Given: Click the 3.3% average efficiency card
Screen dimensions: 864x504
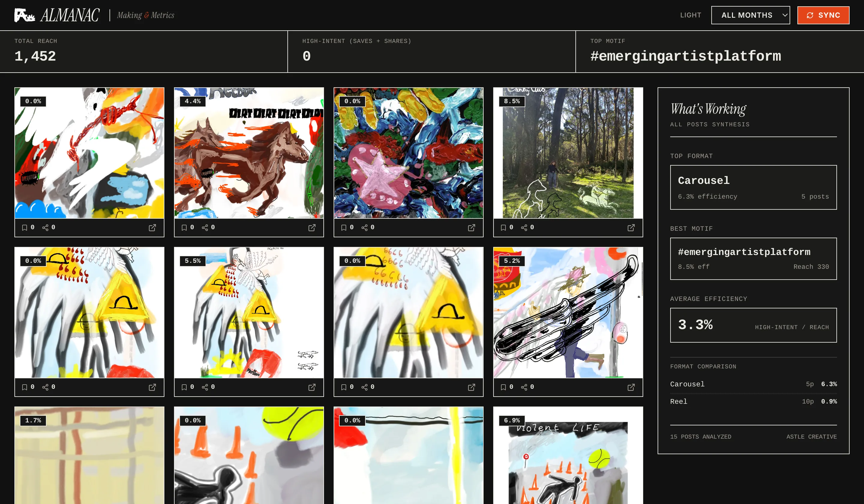Looking at the screenshot, I should coord(753,325).
